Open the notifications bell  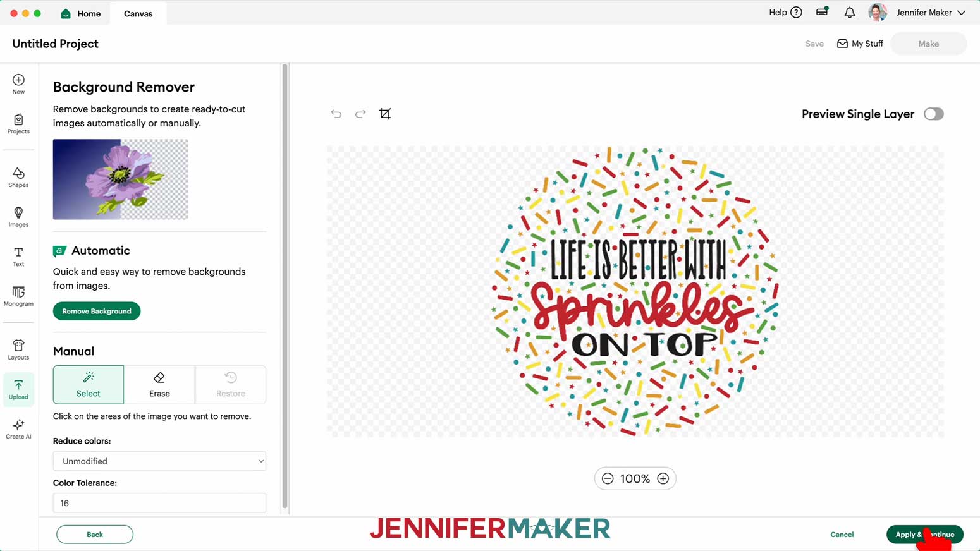tap(849, 13)
